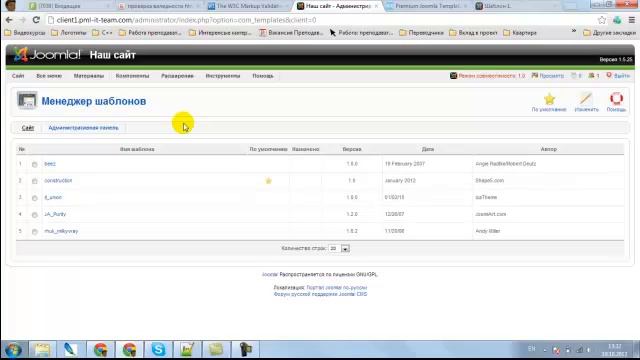
Task: Open Другие закладки folder
Action: (609, 33)
